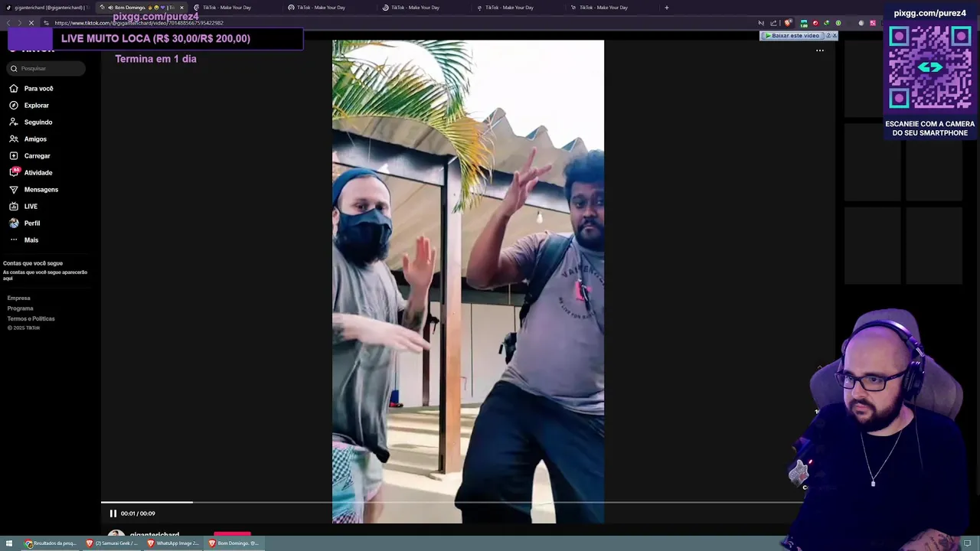Viewport: 980px width, 551px height.
Task: Close the Bom Domingo tab
Action: point(181,8)
